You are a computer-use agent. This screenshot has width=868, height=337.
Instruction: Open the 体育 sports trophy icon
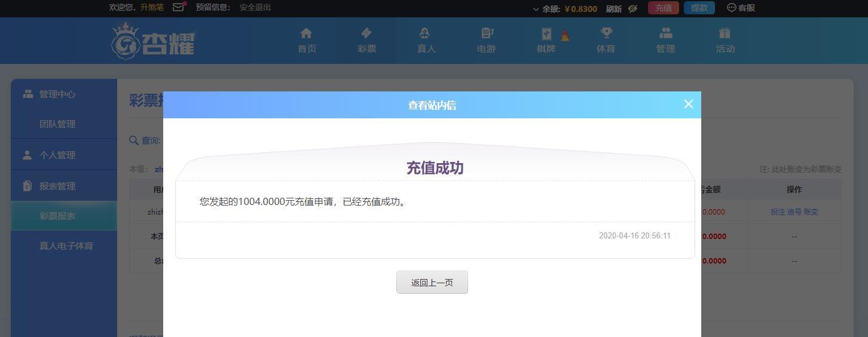pyautogui.click(x=606, y=33)
